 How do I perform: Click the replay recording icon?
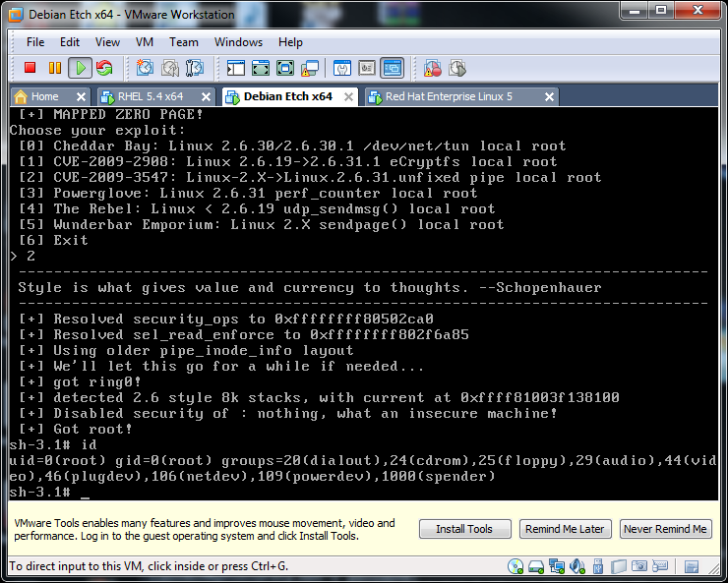point(457,68)
